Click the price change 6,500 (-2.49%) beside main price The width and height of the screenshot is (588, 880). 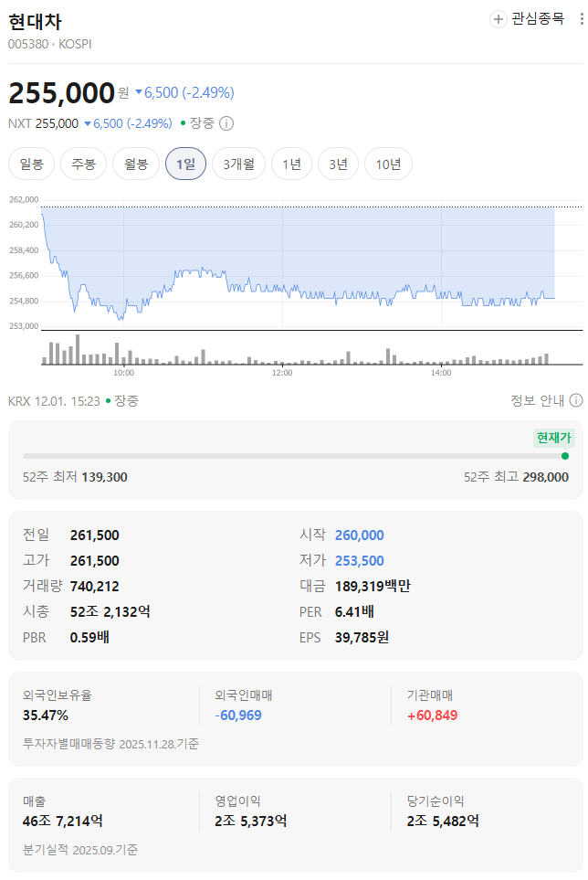(185, 92)
